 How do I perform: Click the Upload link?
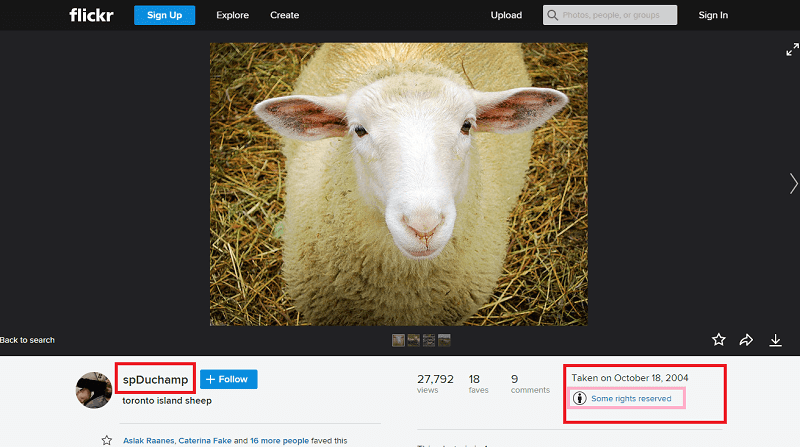pos(506,15)
